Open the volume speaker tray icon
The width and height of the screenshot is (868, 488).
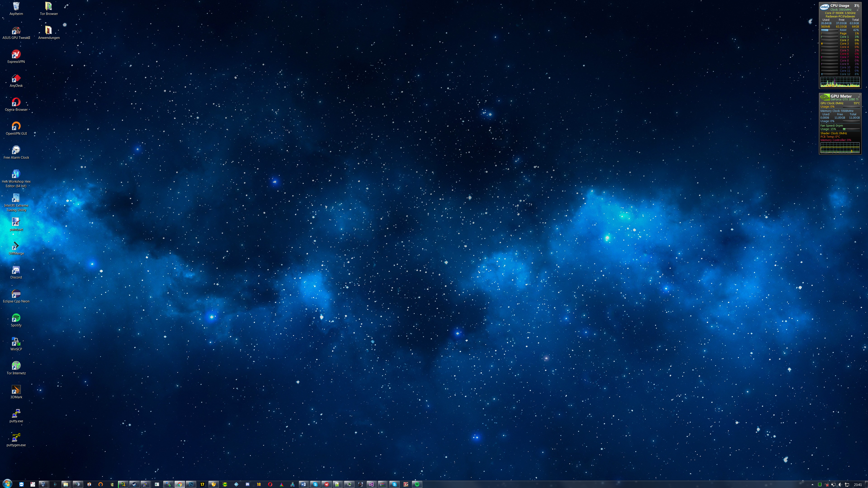coord(840,485)
